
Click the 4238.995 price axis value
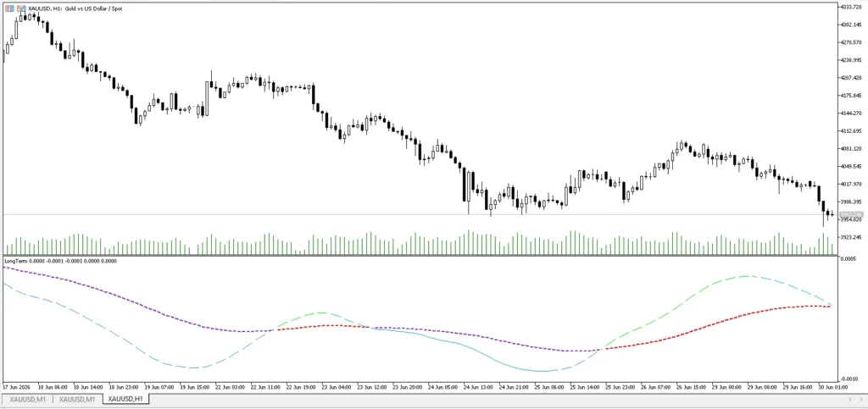pos(852,60)
